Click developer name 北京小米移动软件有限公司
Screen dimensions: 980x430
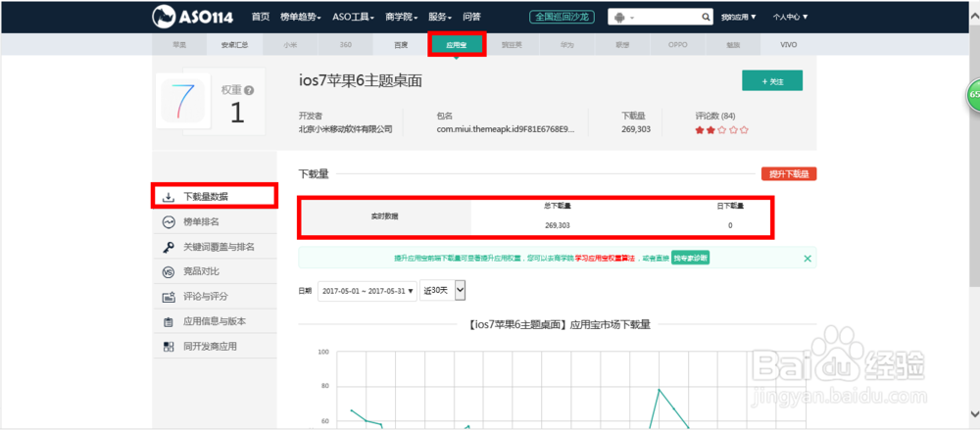tap(346, 129)
